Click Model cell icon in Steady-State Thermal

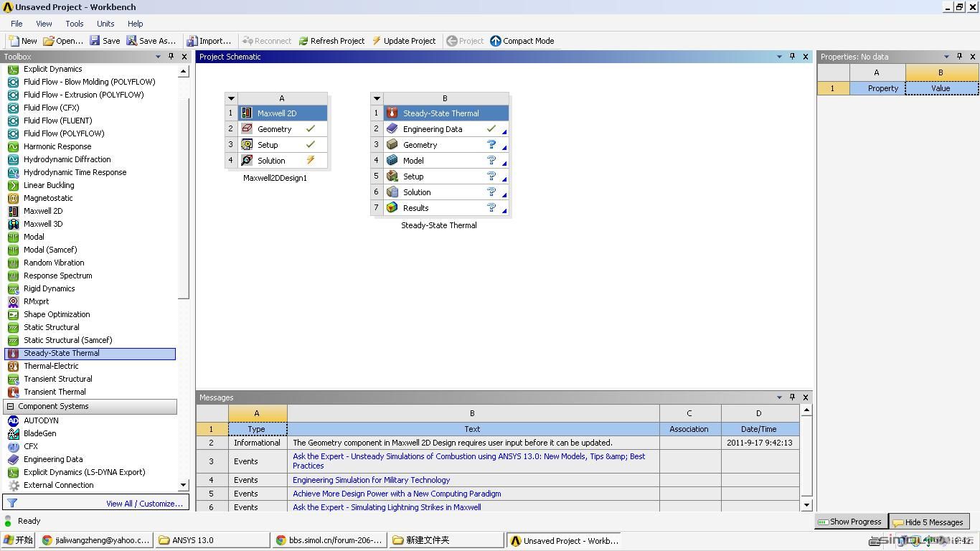click(392, 161)
